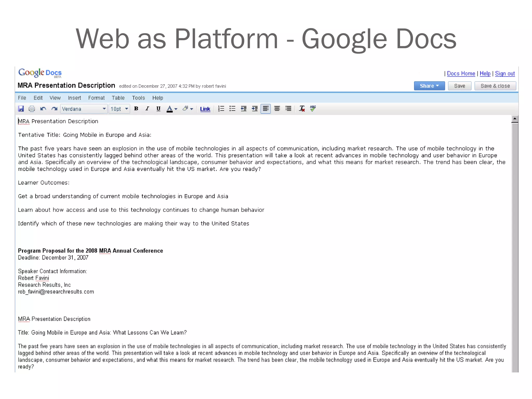Undo the last action
Viewport: 532px width, 399px height.
43,109
